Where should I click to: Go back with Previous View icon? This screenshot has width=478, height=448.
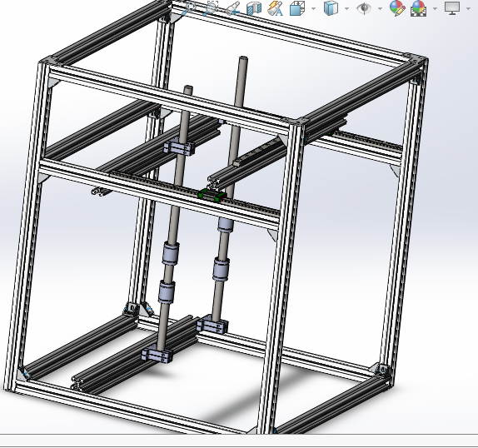232,8
